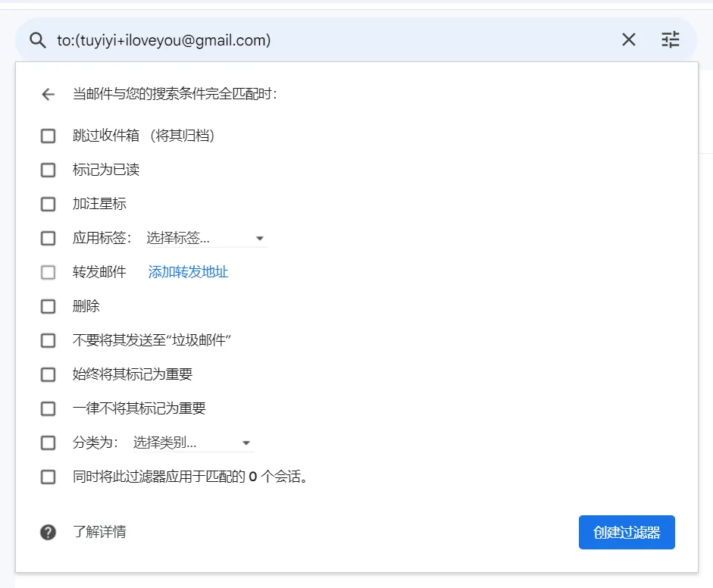Screen dimensions: 713x588
Task: Tick the 分类为 checkbox
Action: (x=48, y=443)
